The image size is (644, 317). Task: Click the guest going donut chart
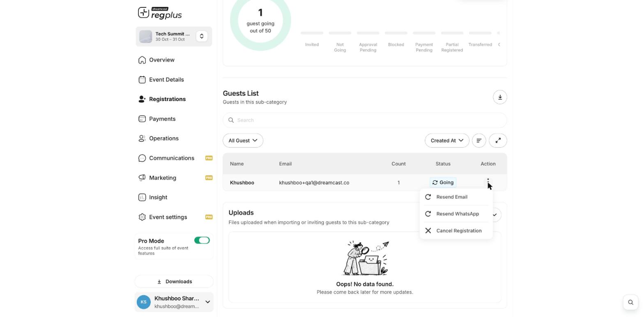(260, 21)
